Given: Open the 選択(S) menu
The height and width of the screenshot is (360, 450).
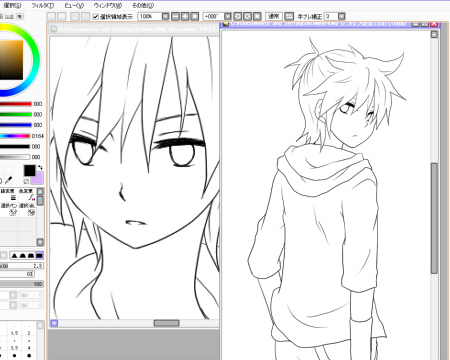Looking at the screenshot, I should click(12, 5).
